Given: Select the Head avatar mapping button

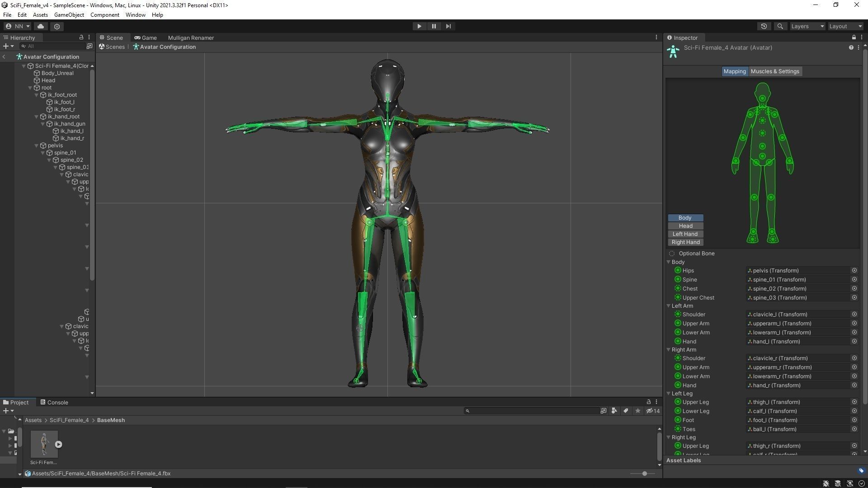Looking at the screenshot, I should tap(685, 226).
